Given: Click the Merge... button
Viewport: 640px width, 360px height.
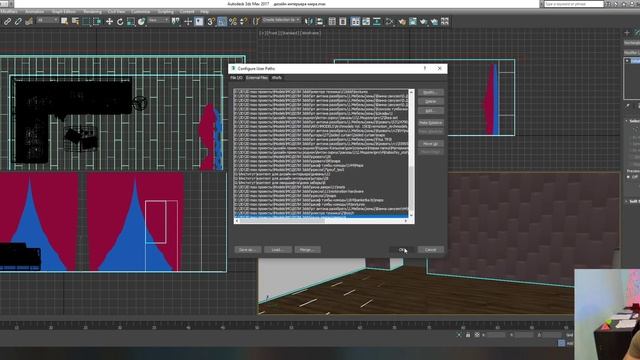Looking at the screenshot, I should (307, 249).
